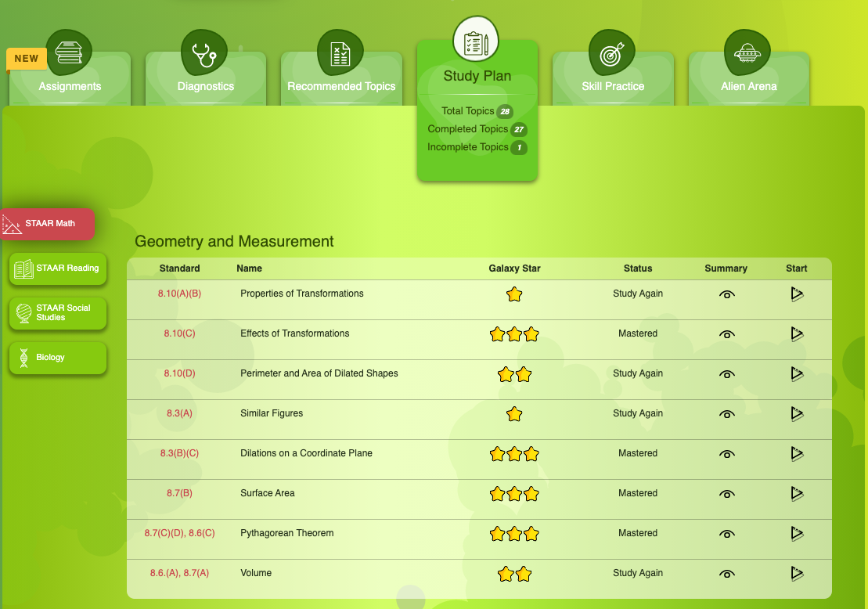Select the STAAR Math subject button
This screenshot has width=868, height=609.
(49, 224)
